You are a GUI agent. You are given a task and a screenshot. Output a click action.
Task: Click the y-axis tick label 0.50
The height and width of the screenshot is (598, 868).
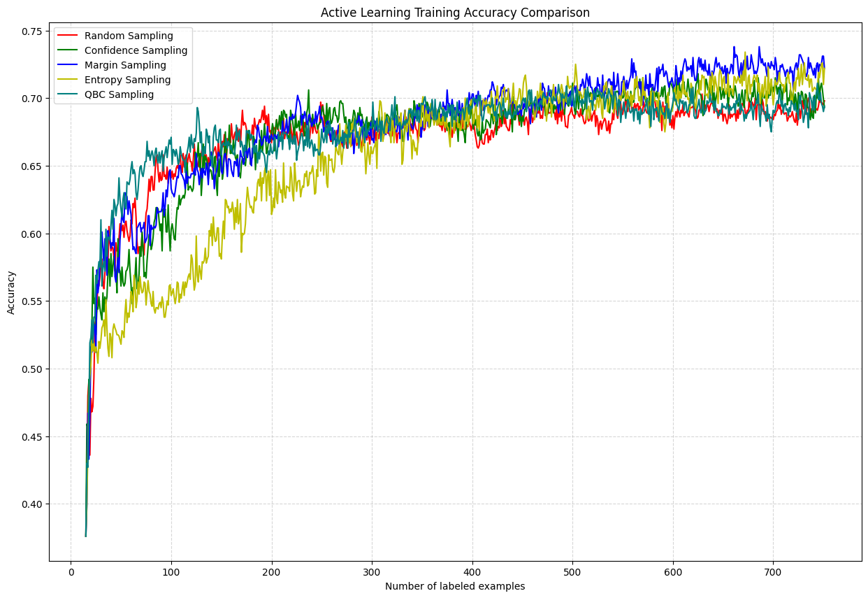pos(32,369)
